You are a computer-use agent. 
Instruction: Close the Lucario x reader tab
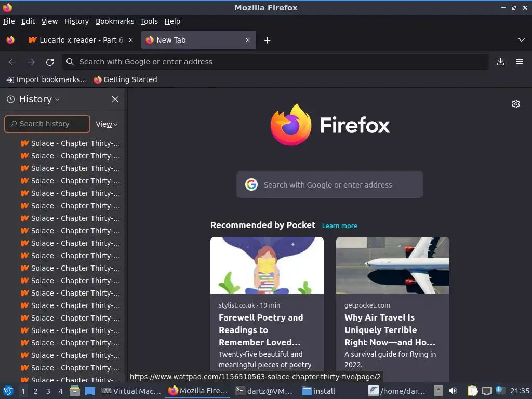131,40
